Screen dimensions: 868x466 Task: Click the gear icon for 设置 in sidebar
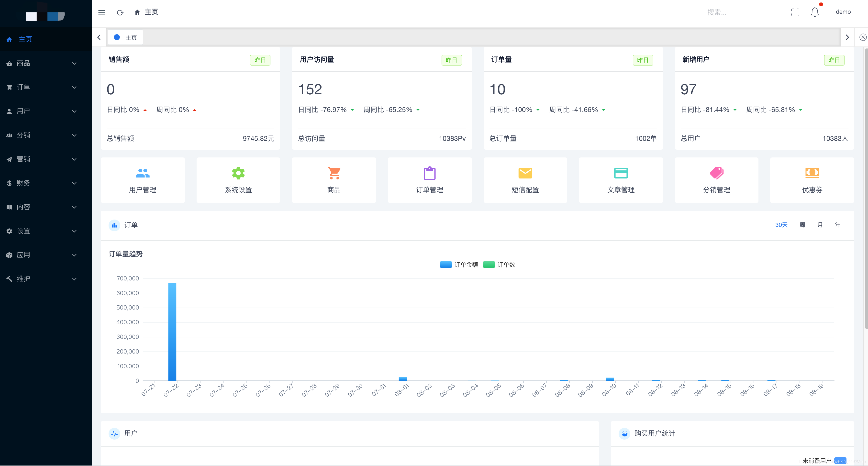click(x=9, y=231)
